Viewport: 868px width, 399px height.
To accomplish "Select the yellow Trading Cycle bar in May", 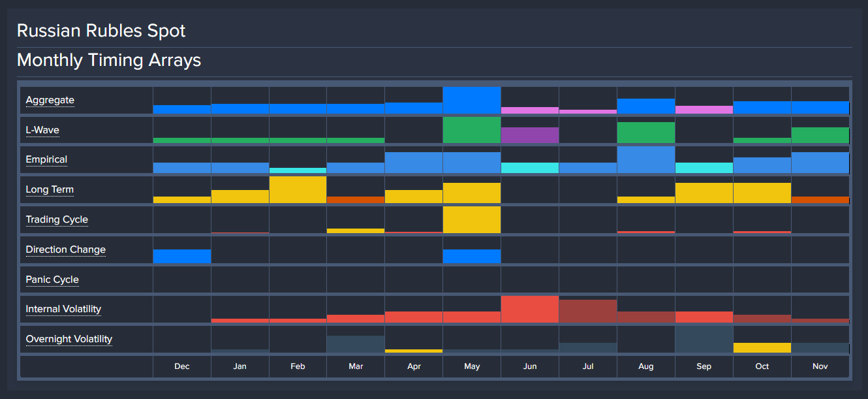I will [472, 220].
